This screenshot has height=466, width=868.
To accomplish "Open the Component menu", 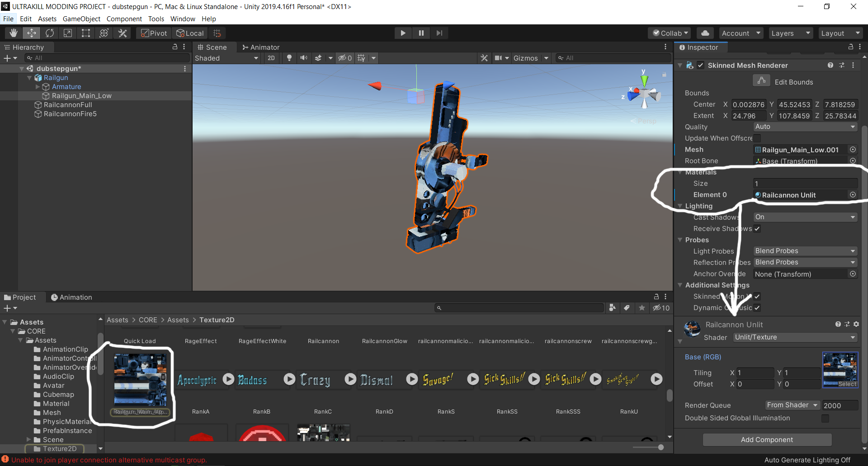I will 124,19.
